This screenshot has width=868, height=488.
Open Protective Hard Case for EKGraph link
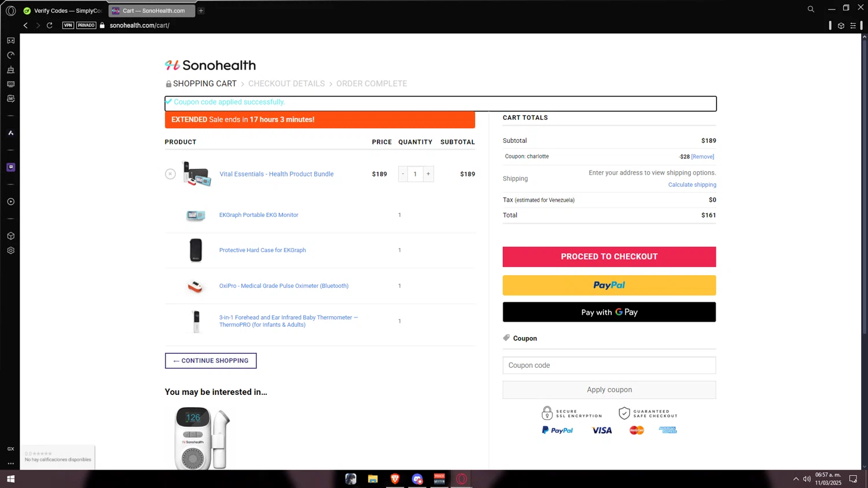coord(263,250)
